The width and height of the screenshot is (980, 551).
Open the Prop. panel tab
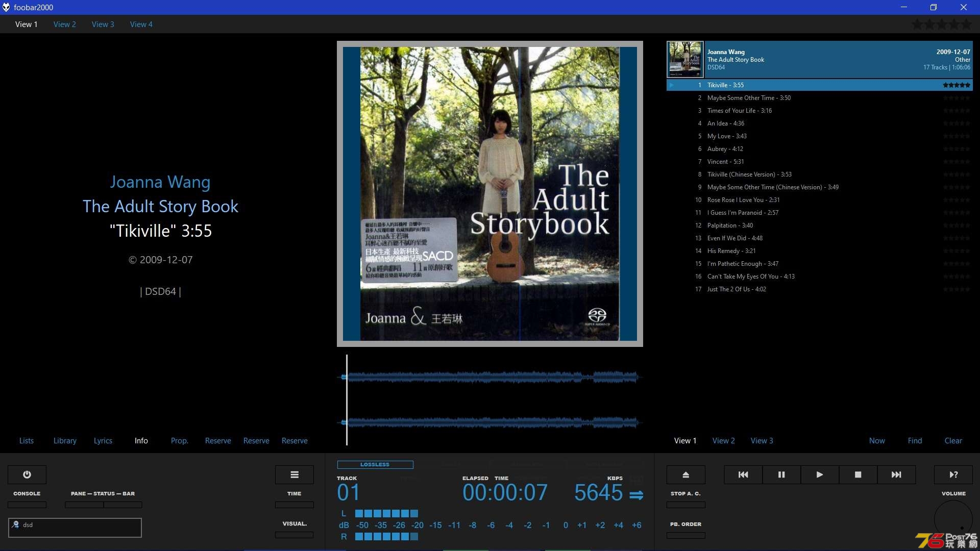pyautogui.click(x=180, y=440)
